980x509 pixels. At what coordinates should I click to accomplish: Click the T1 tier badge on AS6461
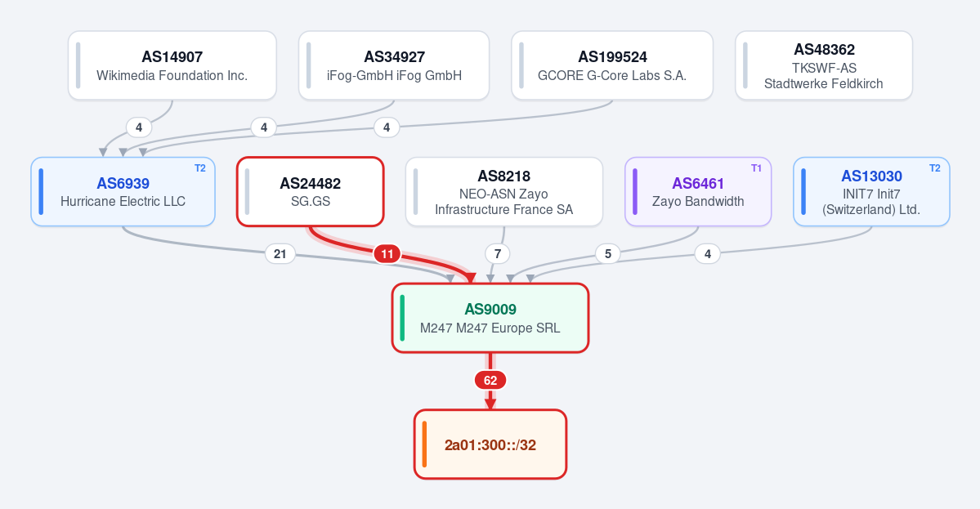(756, 168)
